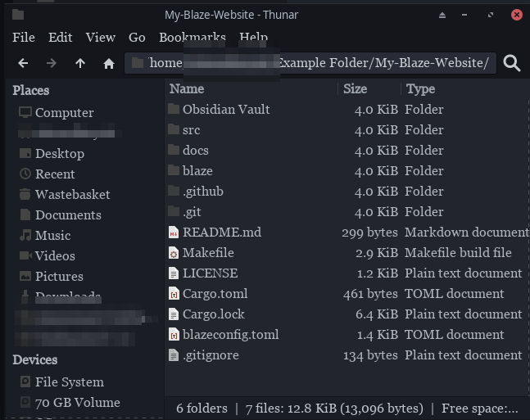Open the search magnifier icon
The image size is (530, 420).
(512, 63)
